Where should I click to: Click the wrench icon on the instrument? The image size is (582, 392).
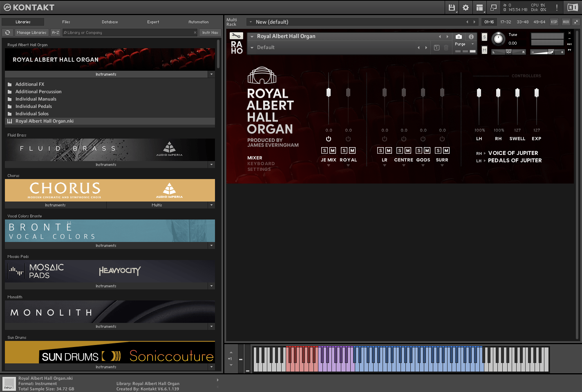pos(236,36)
